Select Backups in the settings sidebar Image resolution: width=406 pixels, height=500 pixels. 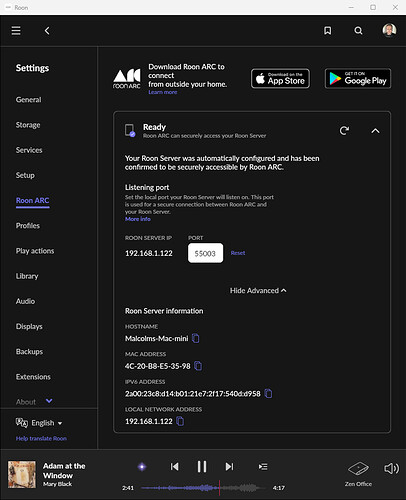pyautogui.click(x=29, y=352)
